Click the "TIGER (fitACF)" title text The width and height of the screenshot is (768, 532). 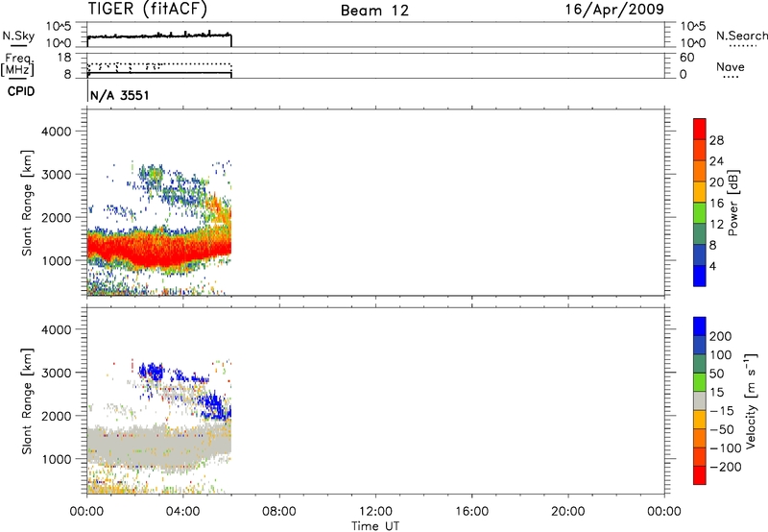click(x=148, y=9)
